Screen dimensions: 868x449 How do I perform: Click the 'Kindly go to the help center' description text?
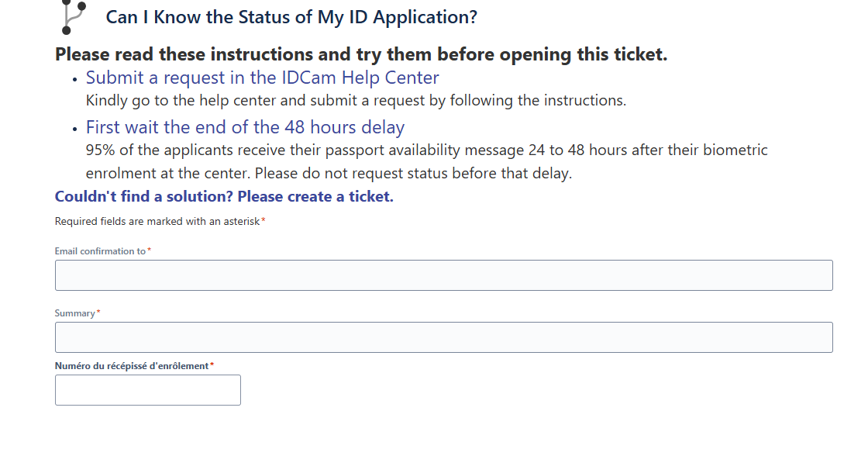(356, 101)
